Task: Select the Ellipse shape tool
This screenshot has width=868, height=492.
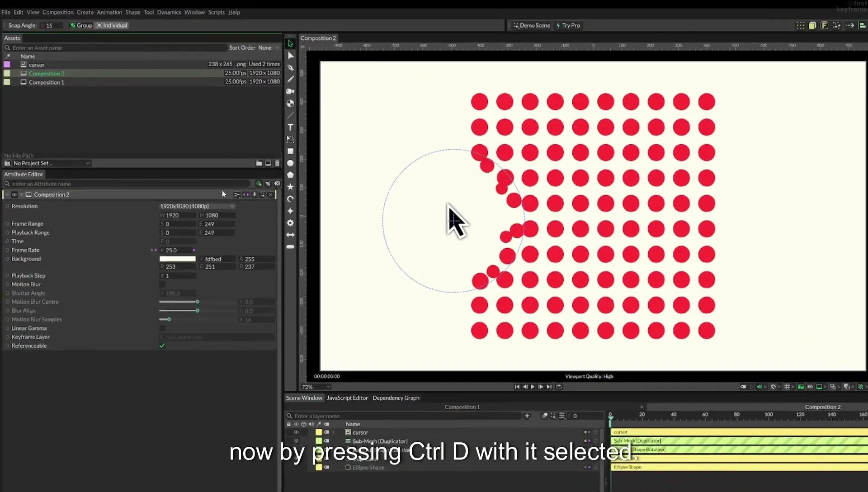Action: (290, 163)
